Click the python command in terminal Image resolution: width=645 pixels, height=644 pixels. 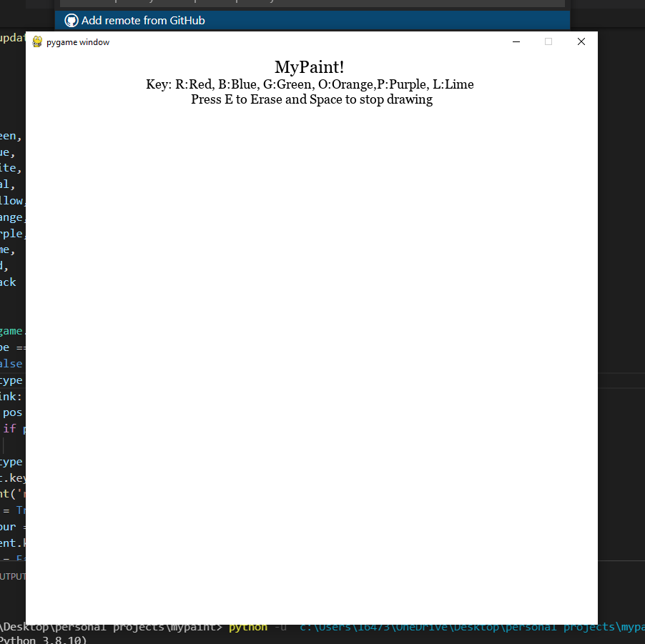tap(248, 627)
